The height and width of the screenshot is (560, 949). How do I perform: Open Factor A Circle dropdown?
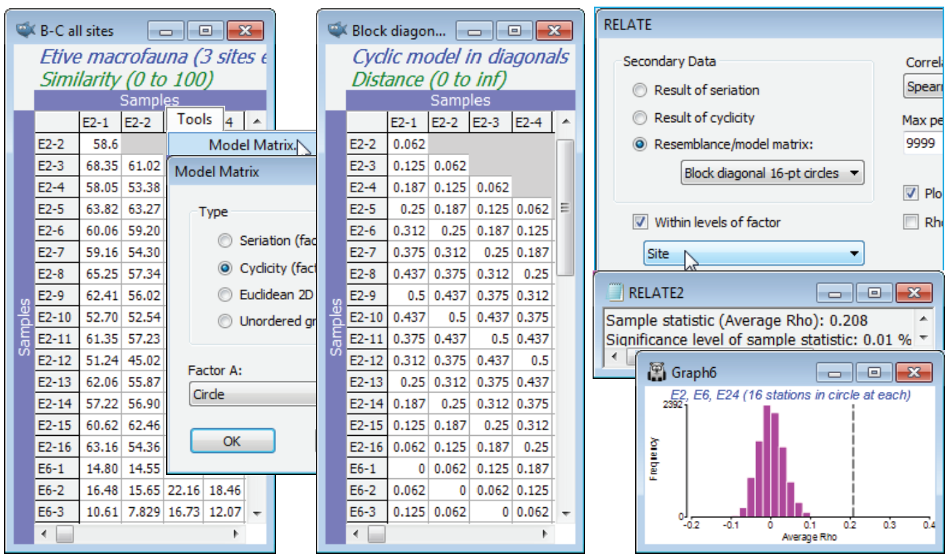point(252,395)
